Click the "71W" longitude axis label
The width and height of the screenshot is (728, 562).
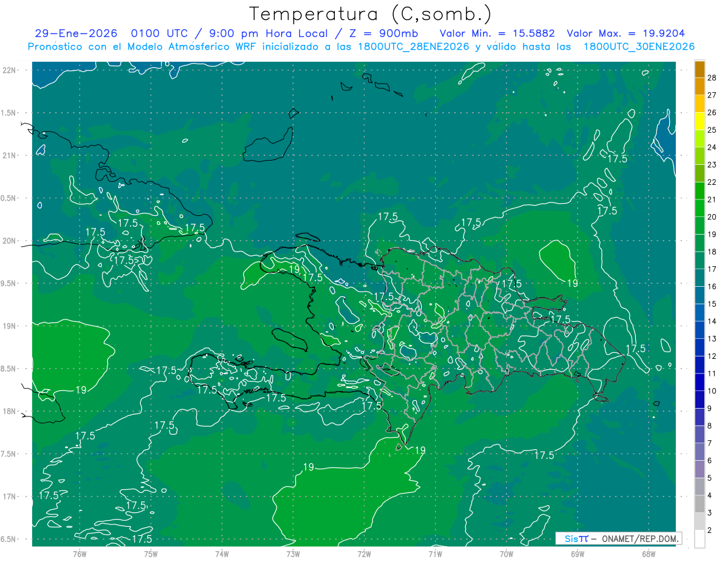pos(435,554)
